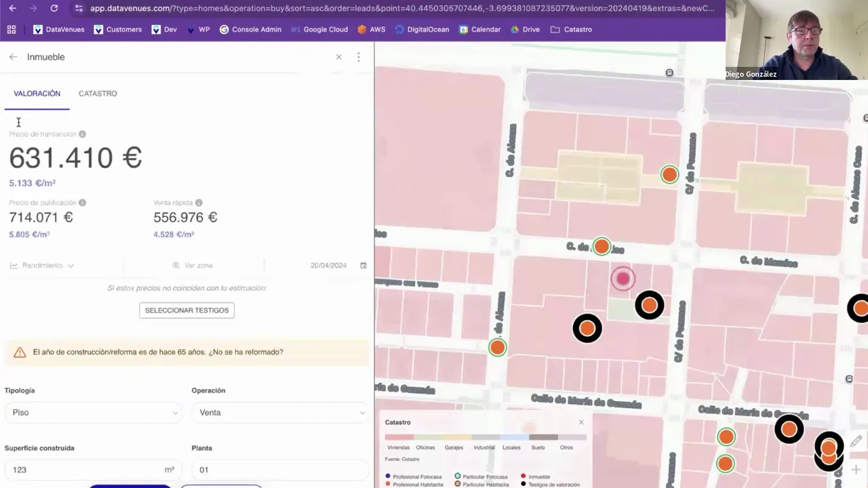
Task: Click the apps grid icon top left
Action: pos(11,29)
